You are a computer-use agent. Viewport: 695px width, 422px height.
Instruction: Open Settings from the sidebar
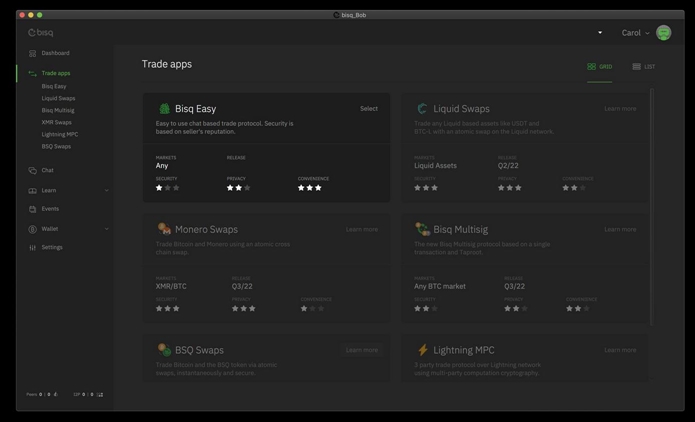tap(52, 247)
